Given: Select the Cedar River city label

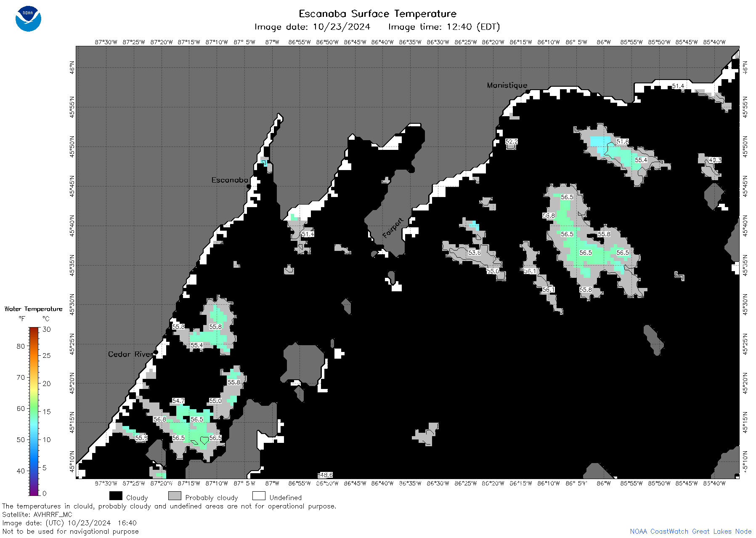Looking at the screenshot, I should (x=130, y=354).
